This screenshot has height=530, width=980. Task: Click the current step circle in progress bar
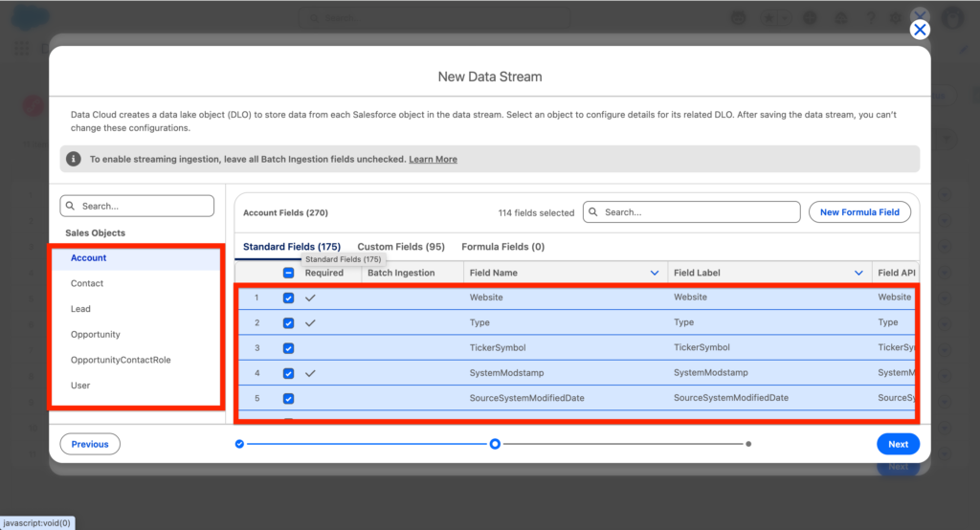(495, 444)
